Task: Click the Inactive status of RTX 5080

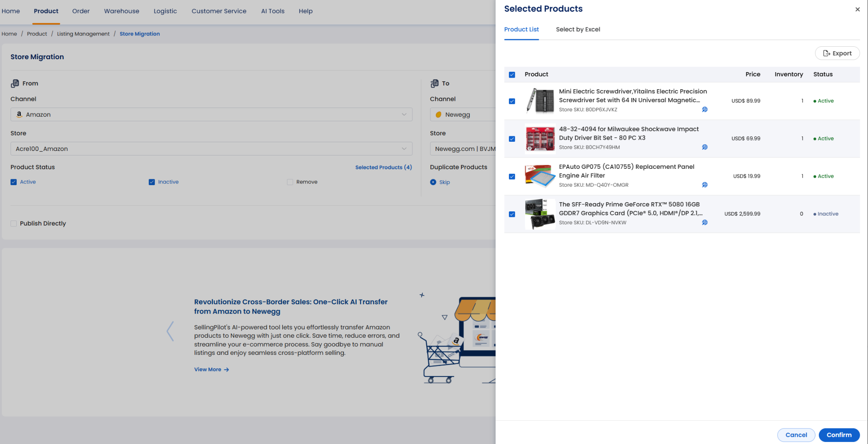Action: [x=826, y=214]
